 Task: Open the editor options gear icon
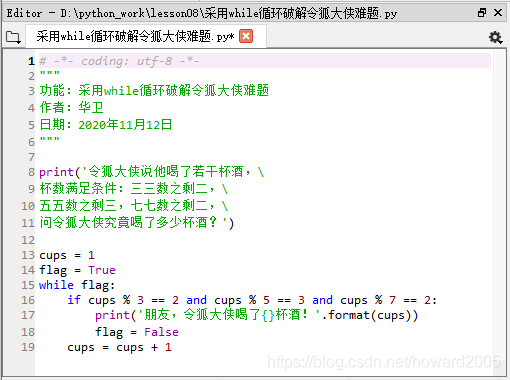pos(495,37)
